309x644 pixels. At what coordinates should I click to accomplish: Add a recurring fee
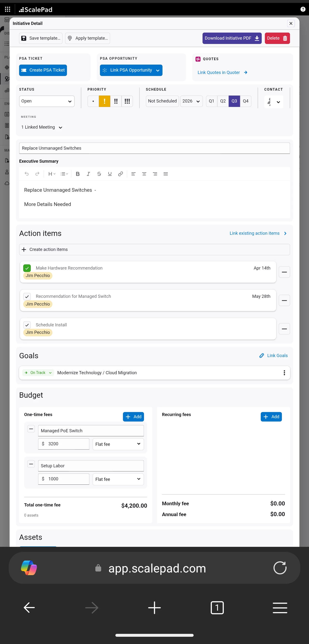point(271,417)
